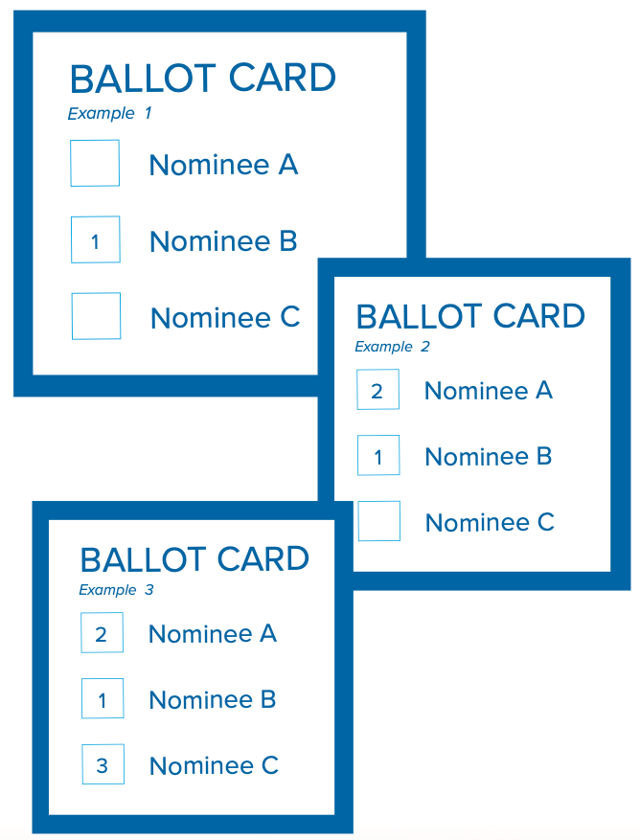Select the Nominee B box marked 1 in Example 2
The height and width of the screenshot is (840, 640).
point(378,455)
